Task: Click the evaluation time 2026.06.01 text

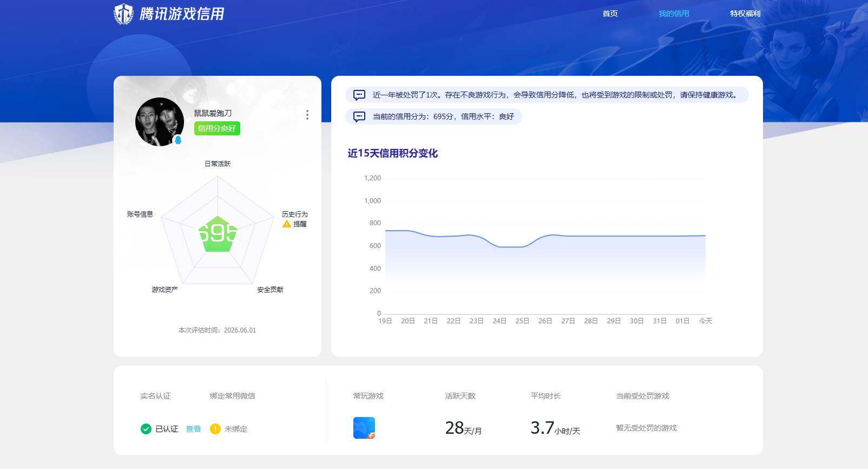Action: pyautogui.click(x=217, y=330)
